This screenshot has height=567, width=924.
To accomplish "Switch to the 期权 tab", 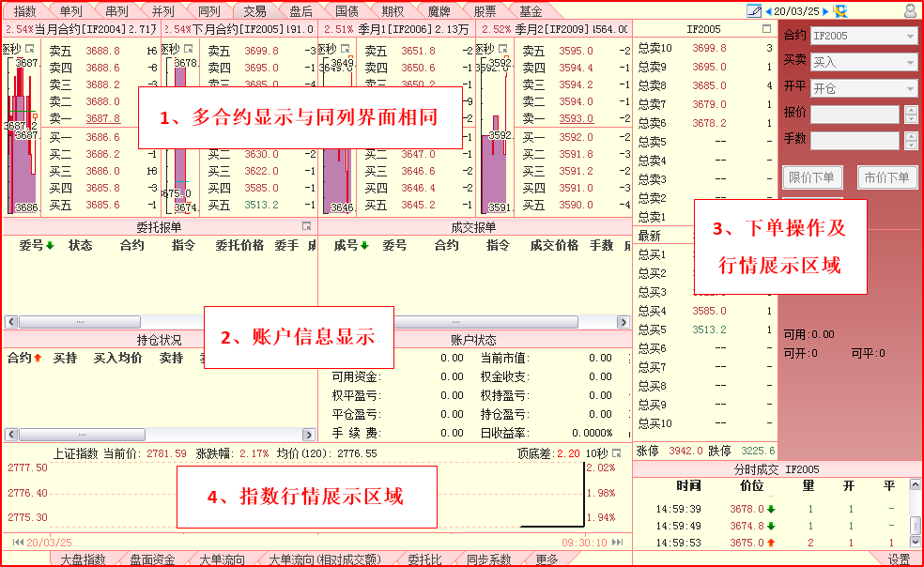I will tap(393, 11).
